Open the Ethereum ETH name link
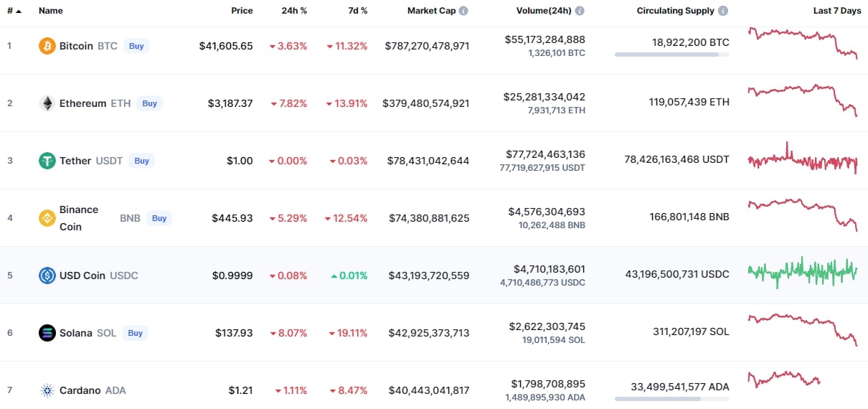The height and width of the screenshot is (409, 868). (x=95, y=103)
